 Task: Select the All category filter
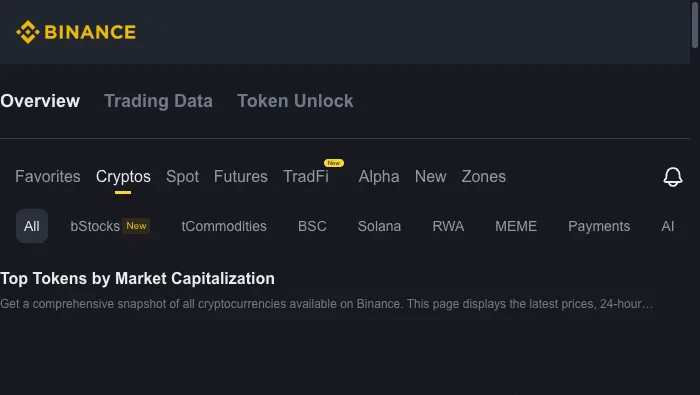[32, 226]
